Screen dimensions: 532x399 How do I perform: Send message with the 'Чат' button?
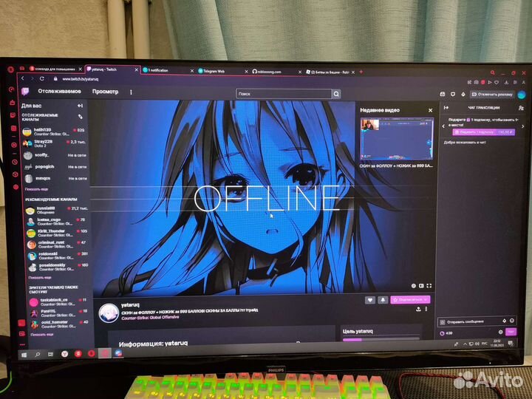pyautogui.click(x=511, y=332)
